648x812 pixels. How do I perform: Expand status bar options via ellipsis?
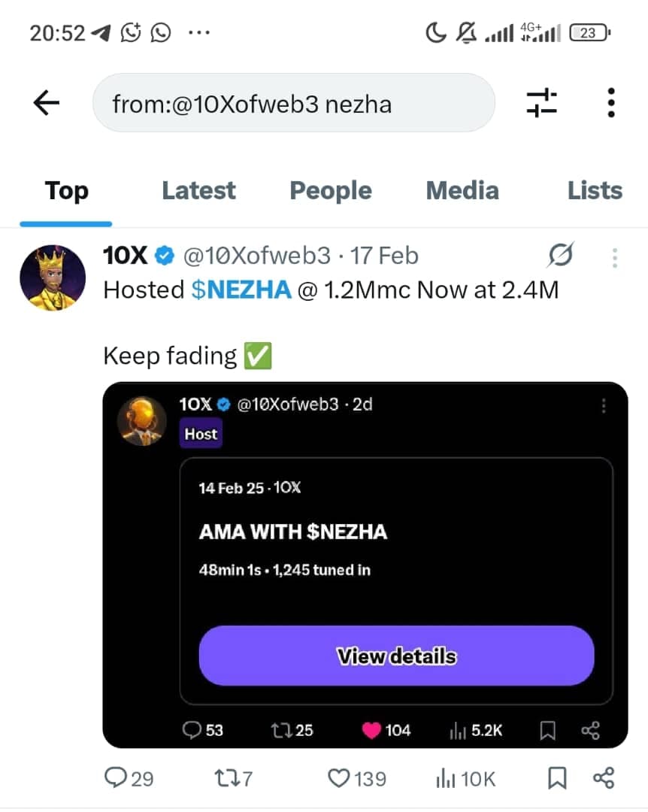198,32
